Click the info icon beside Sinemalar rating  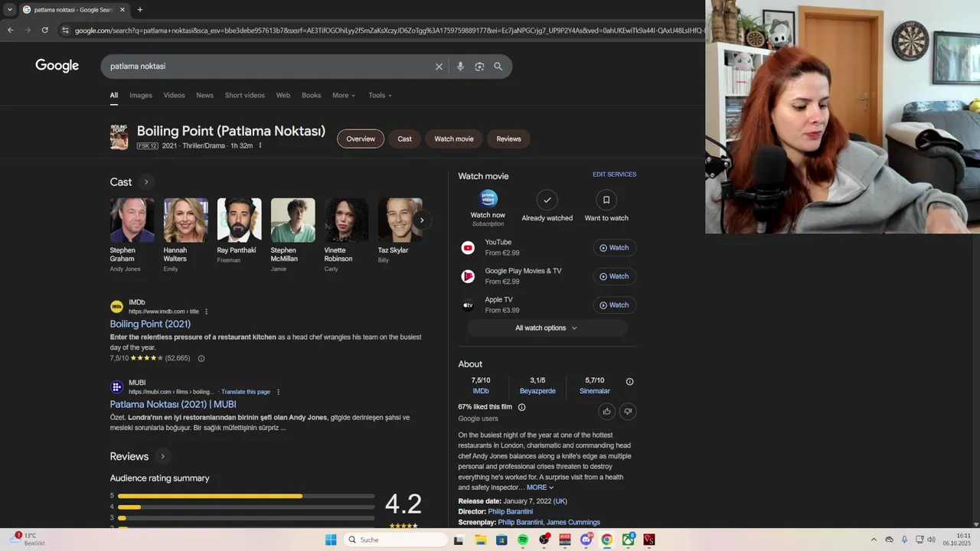629,382
